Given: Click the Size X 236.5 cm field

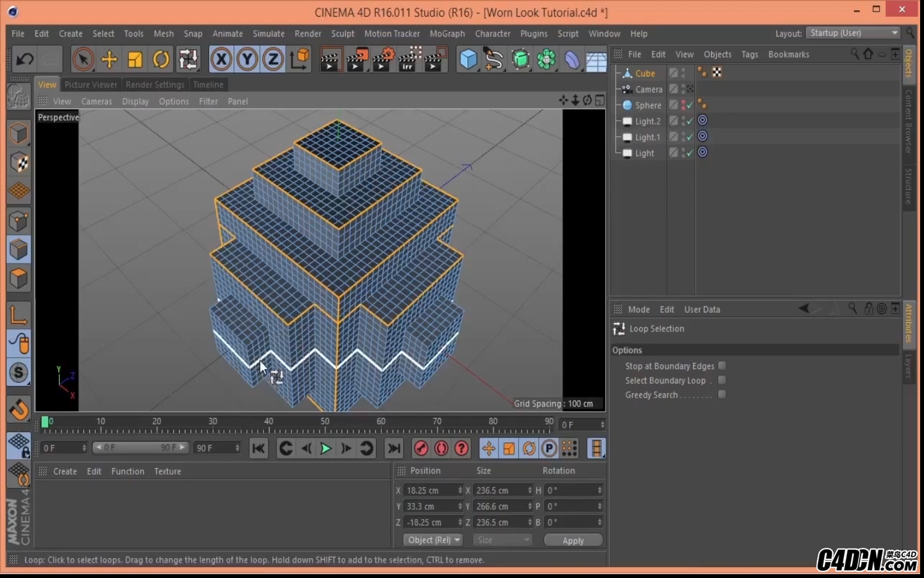Looking at the screenshot, I should (499, 490).
